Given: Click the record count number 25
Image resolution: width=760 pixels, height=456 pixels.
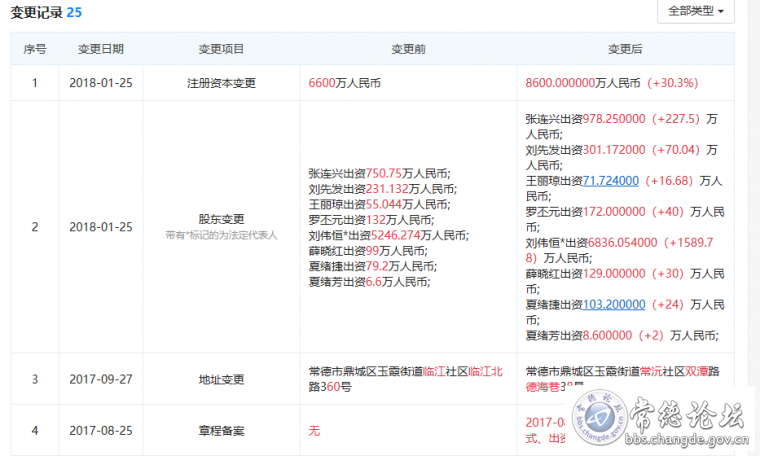Looking at the screenshot, I should 74,12.
